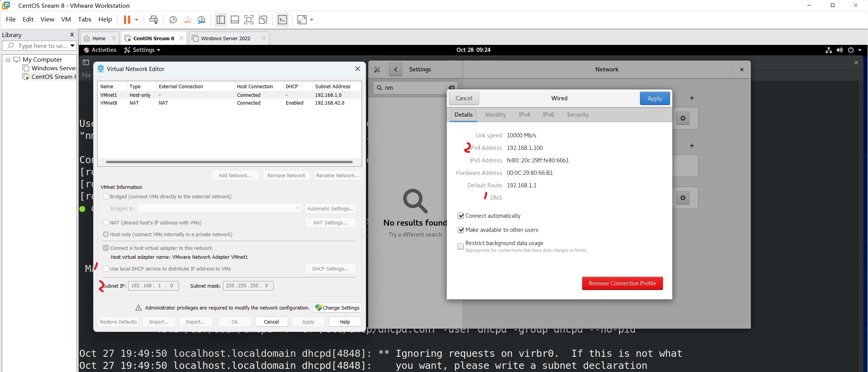Show the console view icon

click(282, 20)
